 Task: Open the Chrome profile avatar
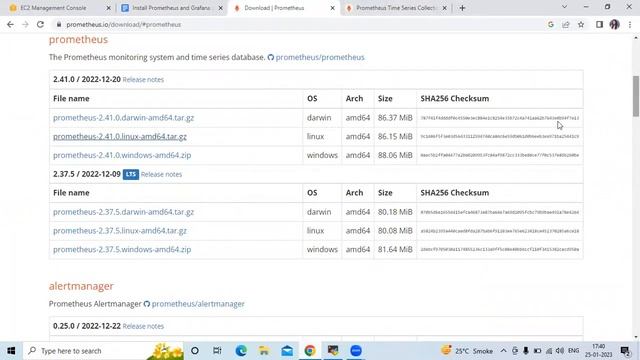pyautogui.click(x=615, y=24)
